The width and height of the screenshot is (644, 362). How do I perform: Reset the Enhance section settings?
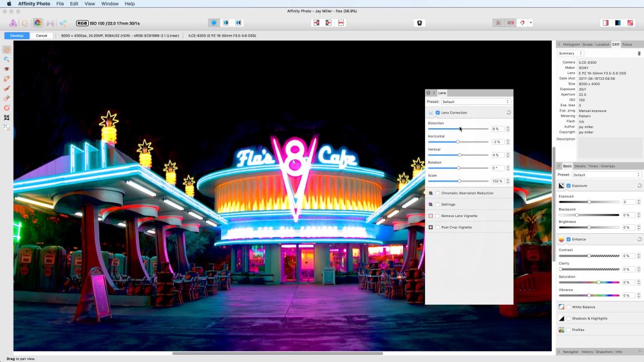[639, 239]
